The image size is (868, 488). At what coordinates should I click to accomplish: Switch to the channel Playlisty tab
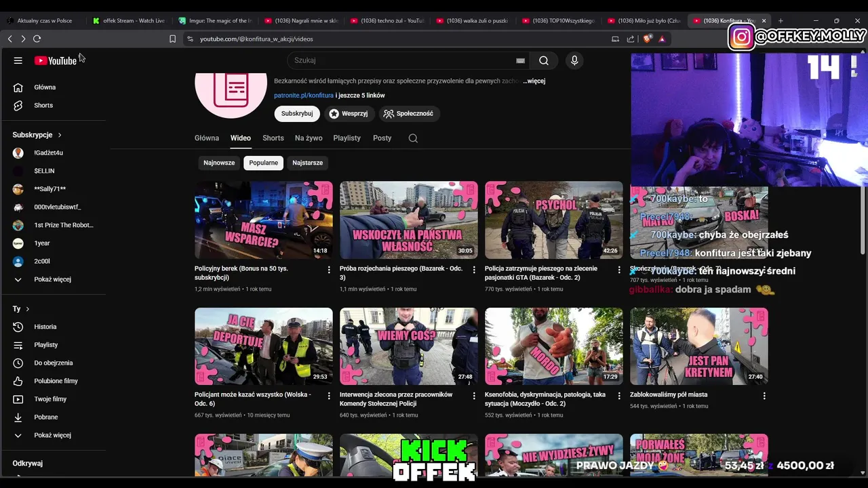click(x=347, y=138)
